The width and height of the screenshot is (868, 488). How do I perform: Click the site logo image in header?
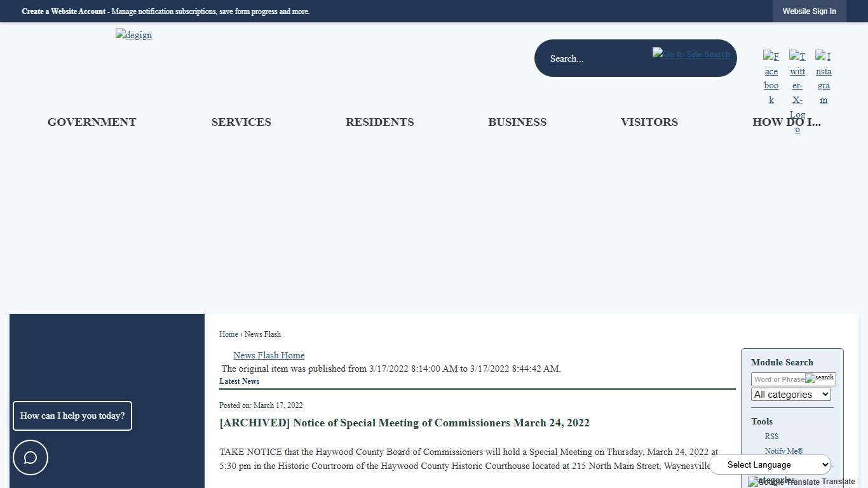(x=133, y=35)
